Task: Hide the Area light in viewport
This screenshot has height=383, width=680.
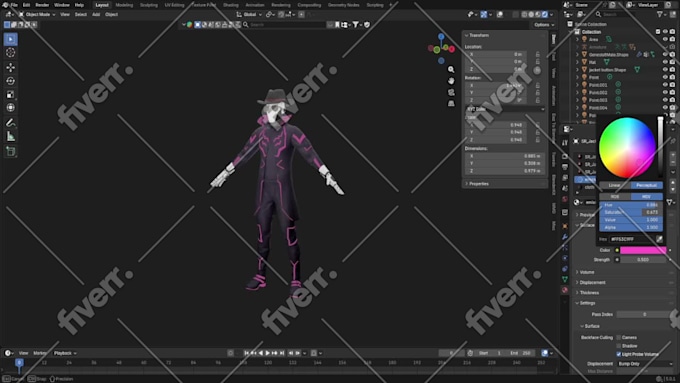Action: click(665, 39)
